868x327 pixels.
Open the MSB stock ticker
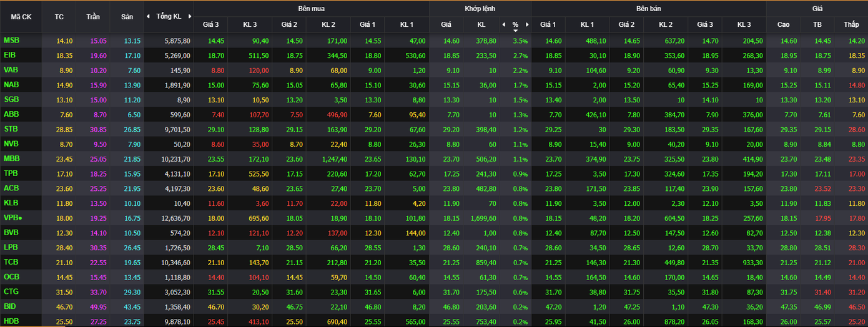(x=11, y=41)
